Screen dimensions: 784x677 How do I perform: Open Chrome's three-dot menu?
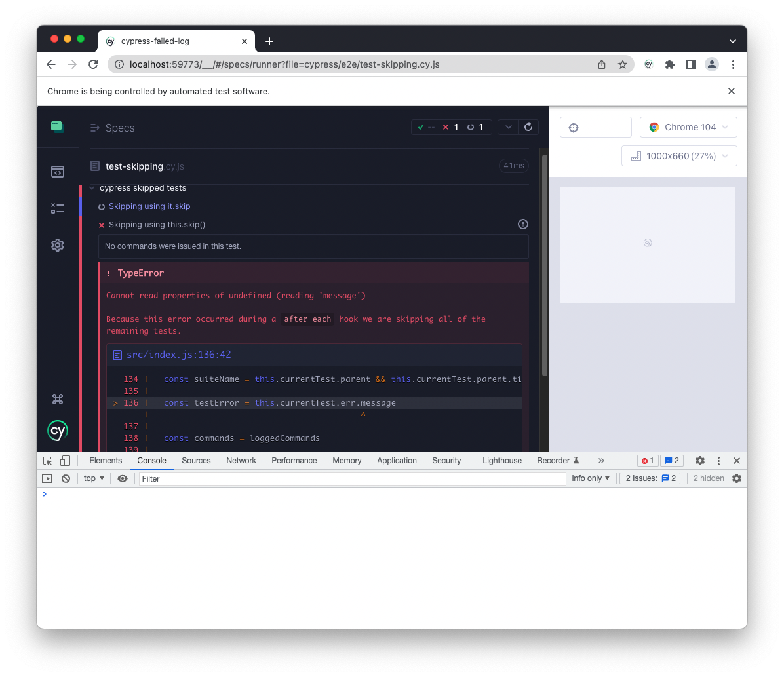point(733,64)
